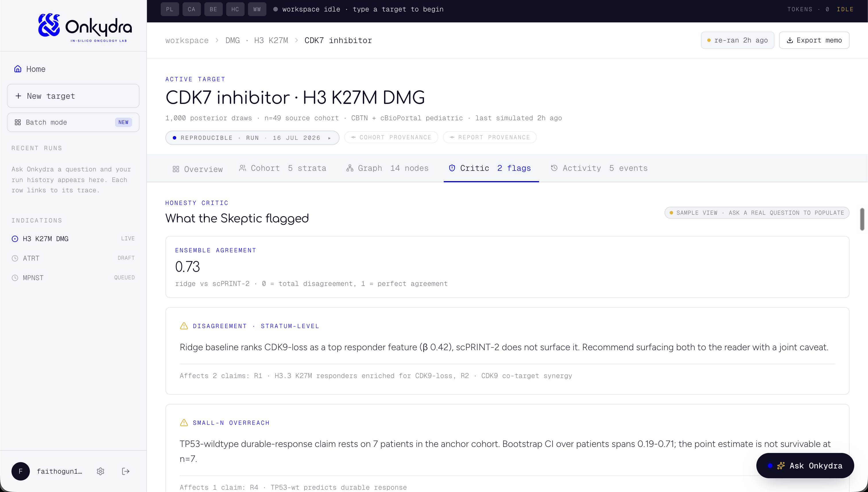Click the Export memo button

(x=814, y=40)
